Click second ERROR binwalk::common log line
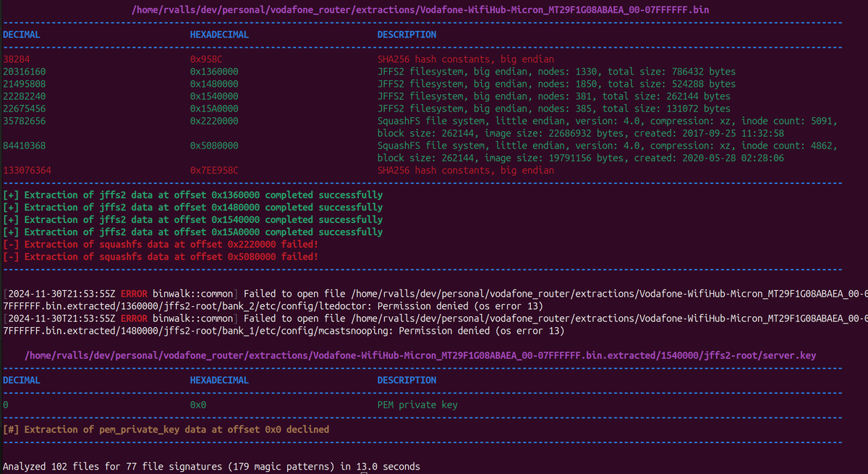This screenshot has width=868, height=474. click(x=435, y=318)
